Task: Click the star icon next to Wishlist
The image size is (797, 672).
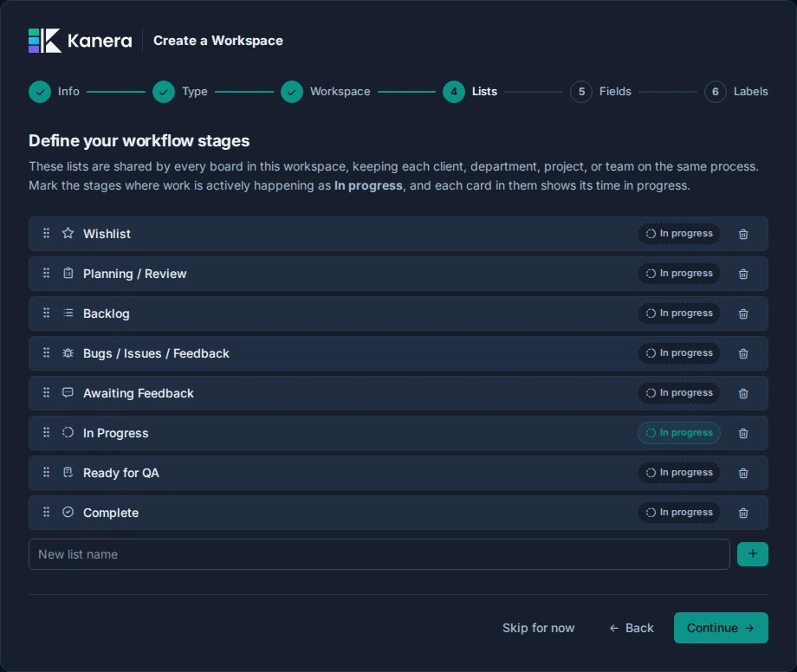Action: pos(68,233)
